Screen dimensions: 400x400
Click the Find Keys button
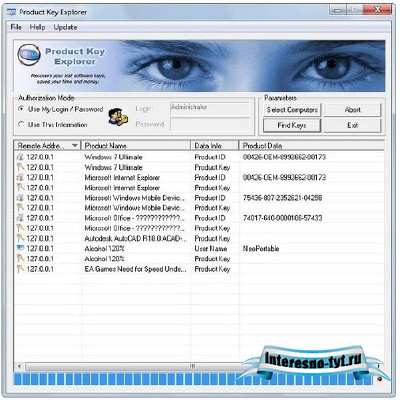point(292,125)
